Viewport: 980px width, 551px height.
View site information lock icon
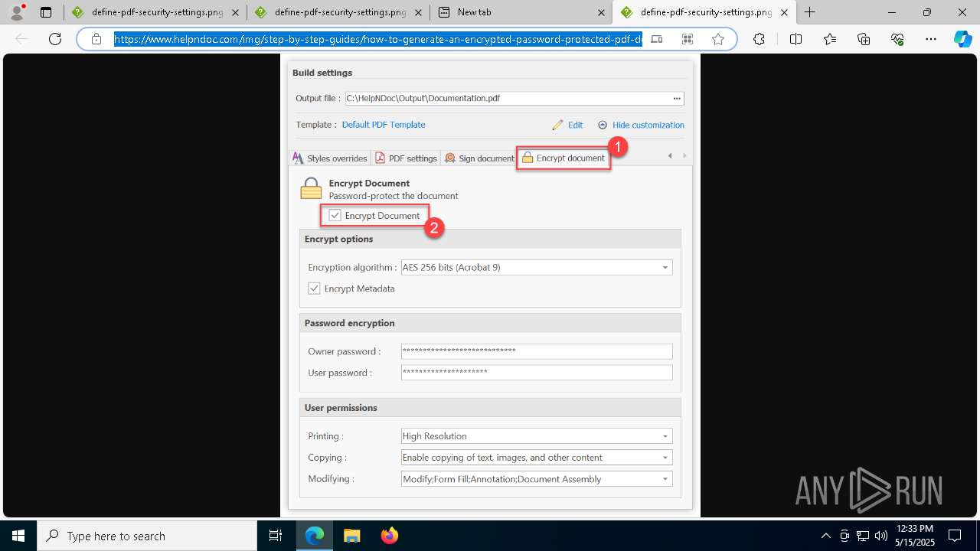[x=96, y=39]
